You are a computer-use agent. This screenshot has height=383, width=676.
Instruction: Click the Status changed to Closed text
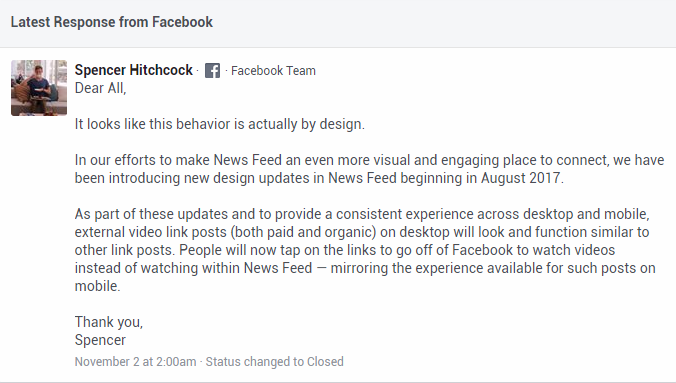(x=275, y=361)
